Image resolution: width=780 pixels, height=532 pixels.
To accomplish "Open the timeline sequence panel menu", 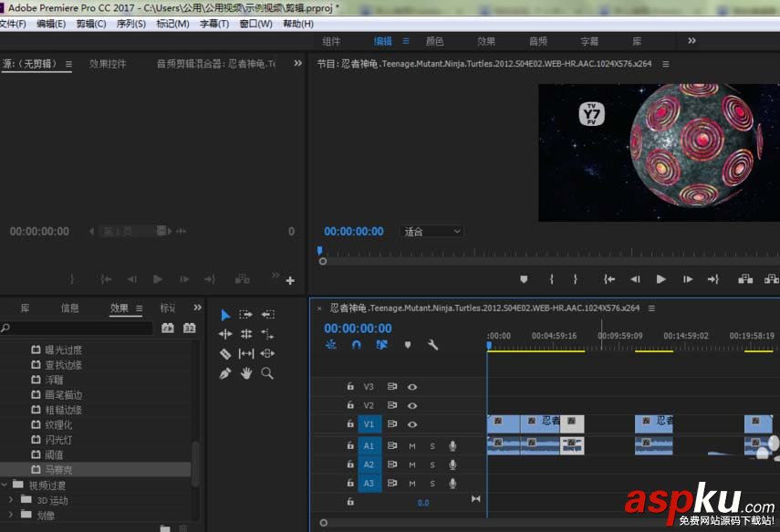I will [x=651, y=308].
